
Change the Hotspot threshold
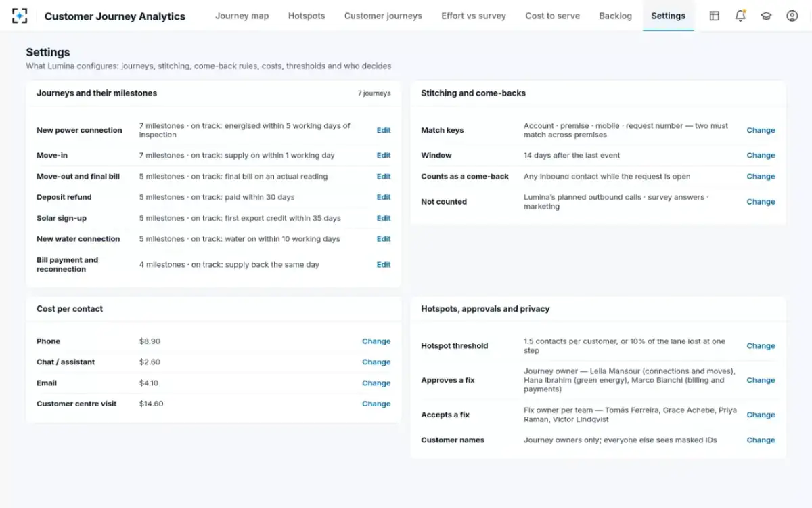761,345
